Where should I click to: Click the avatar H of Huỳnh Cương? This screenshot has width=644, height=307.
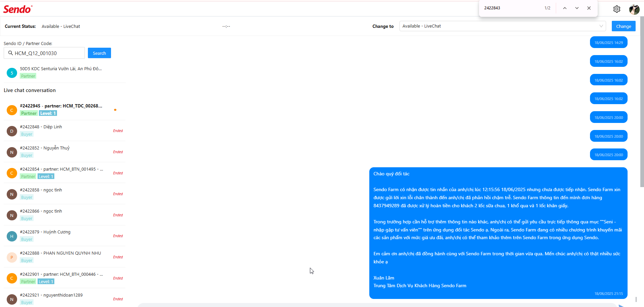click(12, 236)
